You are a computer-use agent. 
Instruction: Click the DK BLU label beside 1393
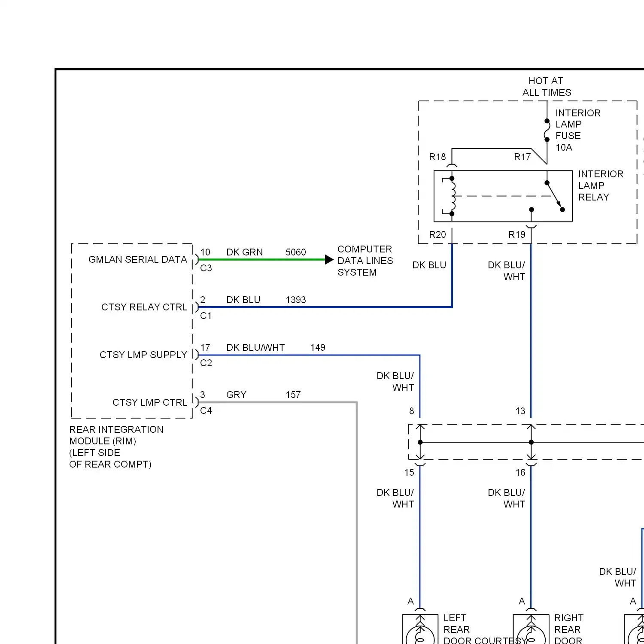243,300
